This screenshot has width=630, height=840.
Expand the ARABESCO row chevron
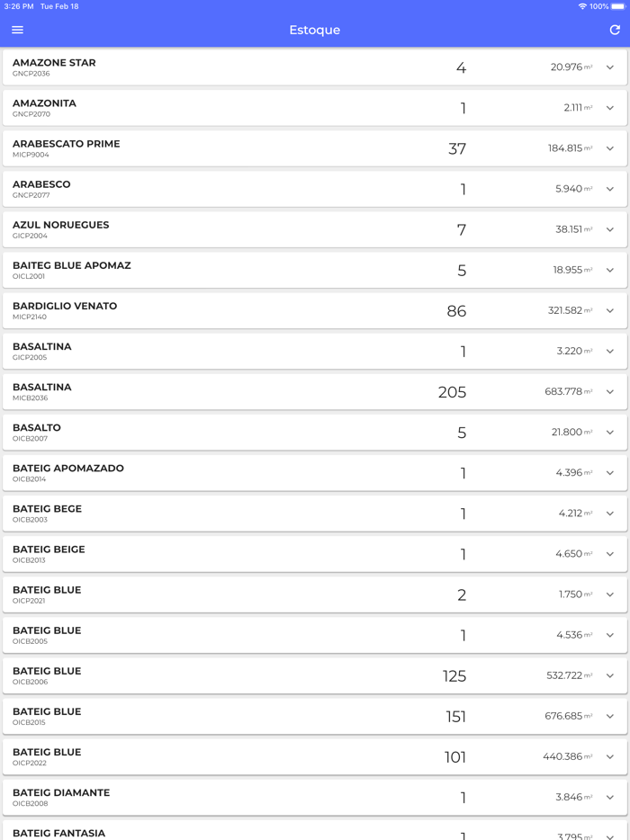pyautogui.click(x=610, y=189)
